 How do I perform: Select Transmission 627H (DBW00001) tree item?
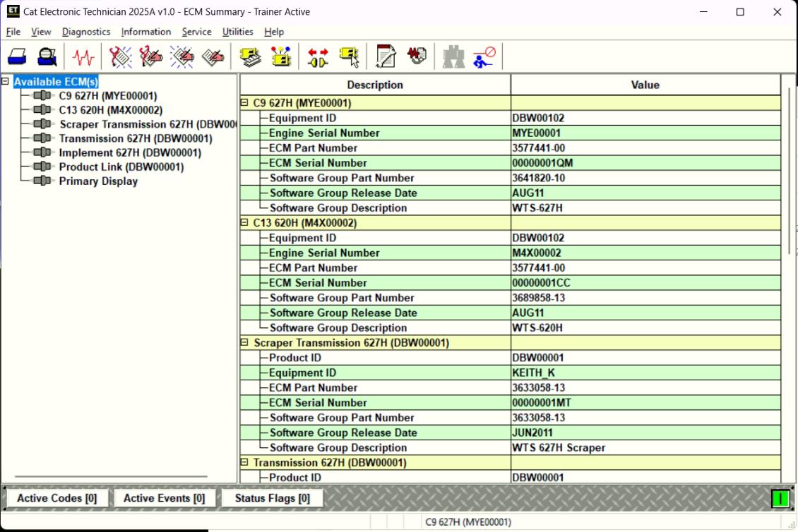136,138
